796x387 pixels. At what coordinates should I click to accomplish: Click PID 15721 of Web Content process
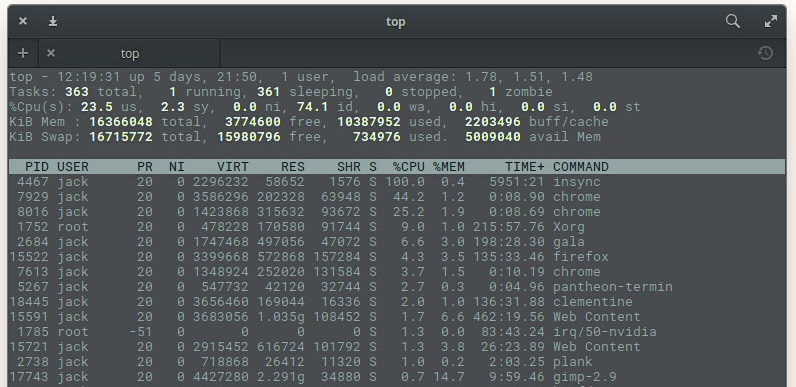tap(29, 347)
